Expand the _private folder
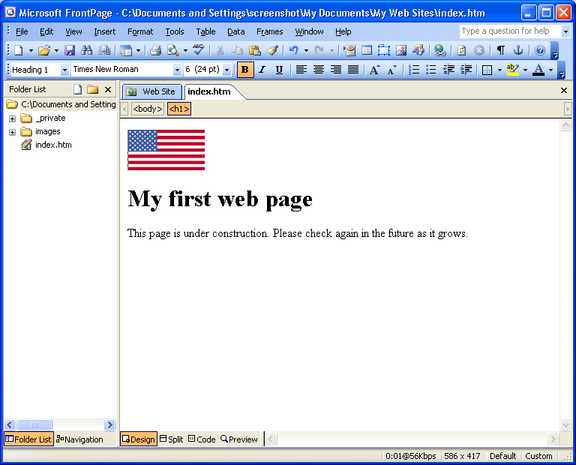Screen dimensions: 576x465 pos(12,119)
